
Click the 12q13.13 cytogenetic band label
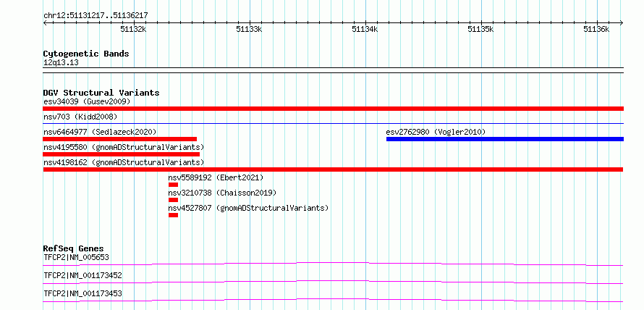point(61,63)
